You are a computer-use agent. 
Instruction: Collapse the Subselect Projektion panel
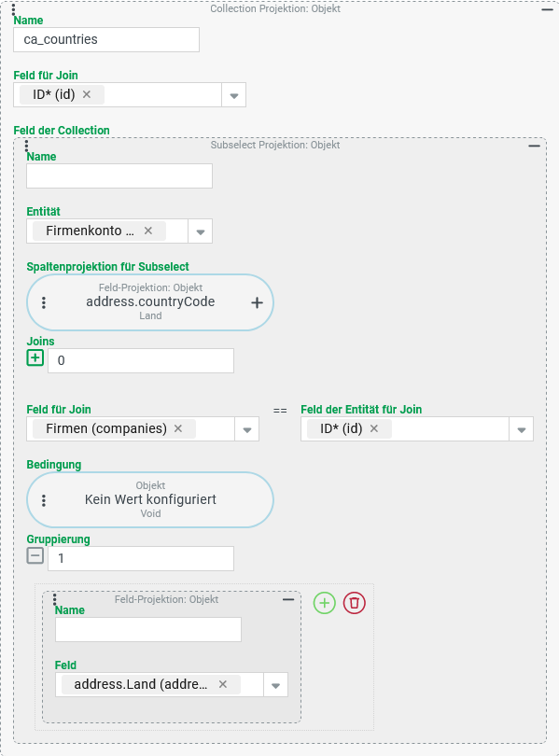[x=535, y=146]
